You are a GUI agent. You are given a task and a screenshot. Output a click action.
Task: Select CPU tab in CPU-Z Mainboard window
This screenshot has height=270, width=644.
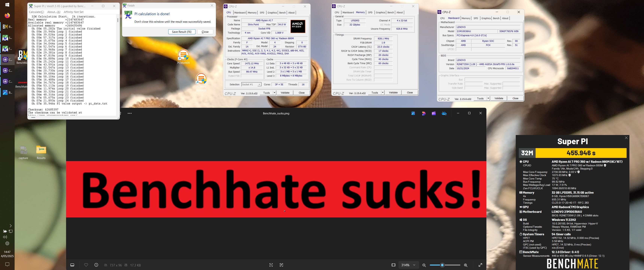[x=442, y=18]
